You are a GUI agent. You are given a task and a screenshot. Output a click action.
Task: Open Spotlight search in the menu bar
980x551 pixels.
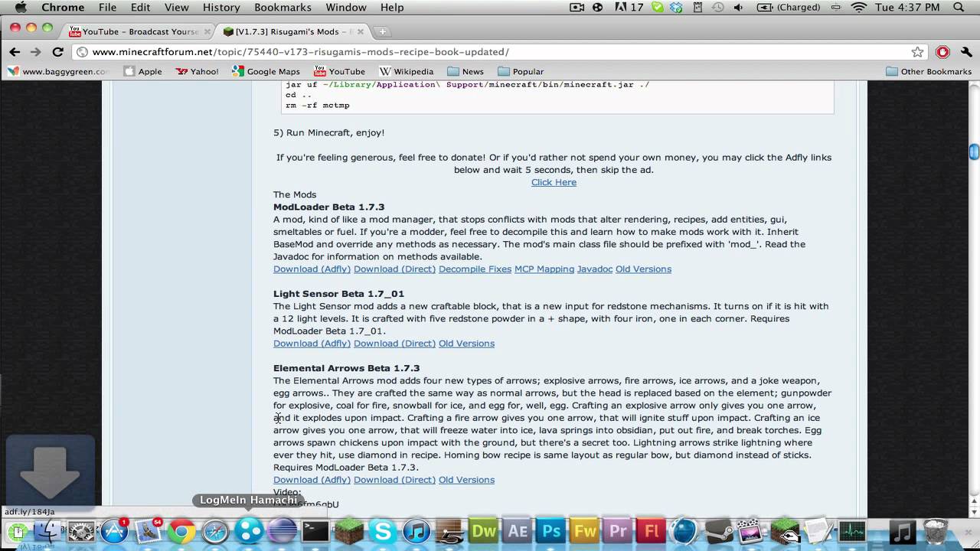pyautogui.click(x=959, y=8)
